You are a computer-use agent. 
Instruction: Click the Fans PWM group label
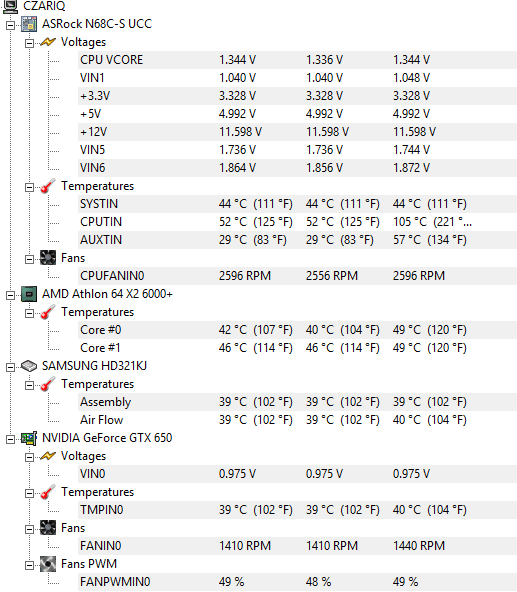pos(89,564)
